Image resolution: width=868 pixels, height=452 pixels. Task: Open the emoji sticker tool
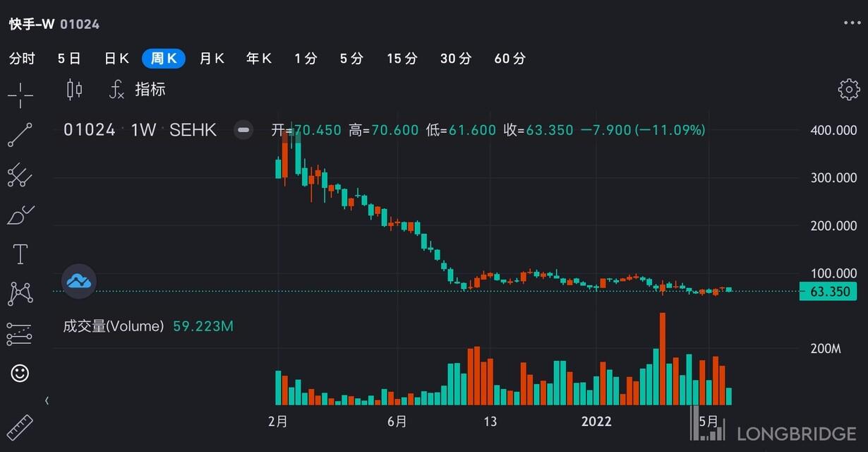tap(20, 373)
